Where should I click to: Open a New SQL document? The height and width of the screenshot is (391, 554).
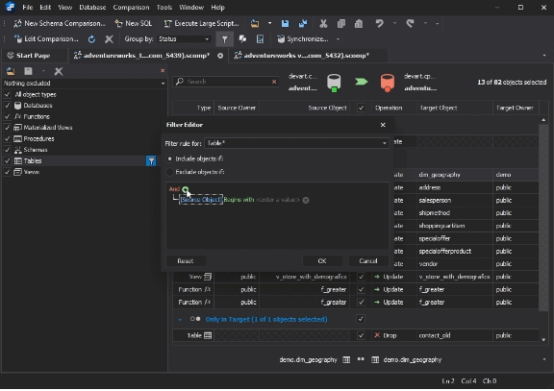click(133, 24)
